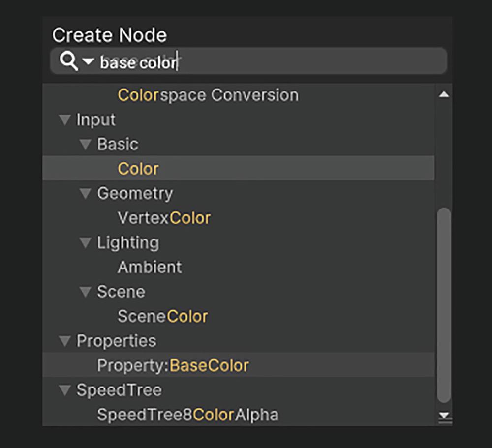Open the search filter dropdown arrow
This screenshot has width=492, height=448.
pos(88,61)
